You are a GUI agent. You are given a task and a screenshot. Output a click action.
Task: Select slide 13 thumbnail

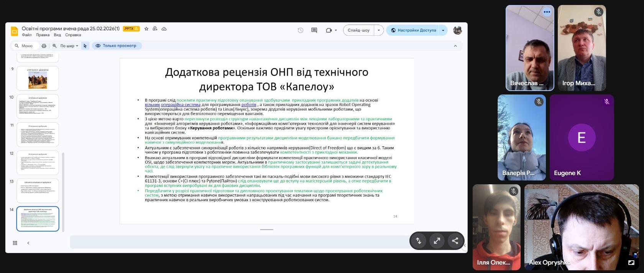(x=38, y=190)
